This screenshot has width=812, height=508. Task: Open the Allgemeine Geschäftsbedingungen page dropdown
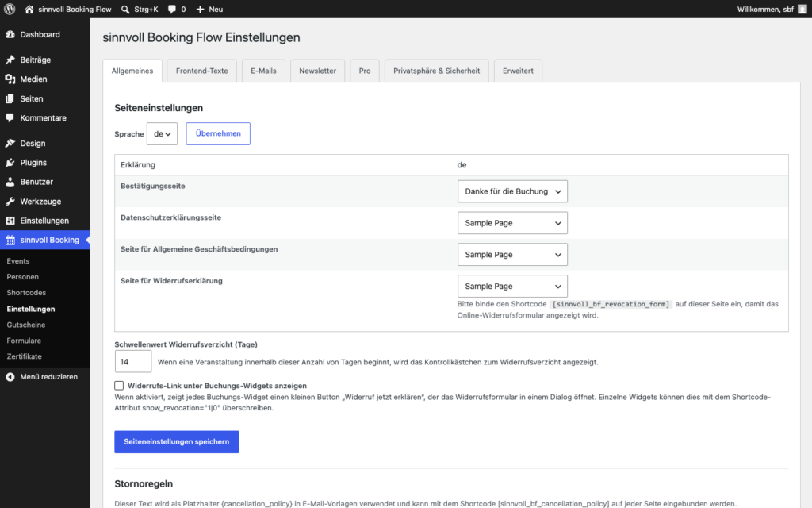[x=512, y=255]
